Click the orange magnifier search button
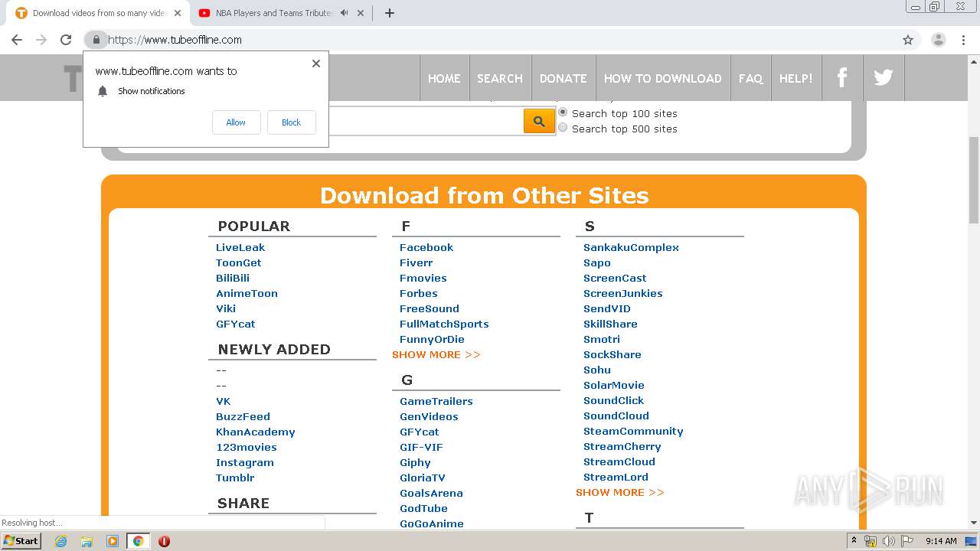This screenshot has height=551, width=980. click(x=539, y=121)
